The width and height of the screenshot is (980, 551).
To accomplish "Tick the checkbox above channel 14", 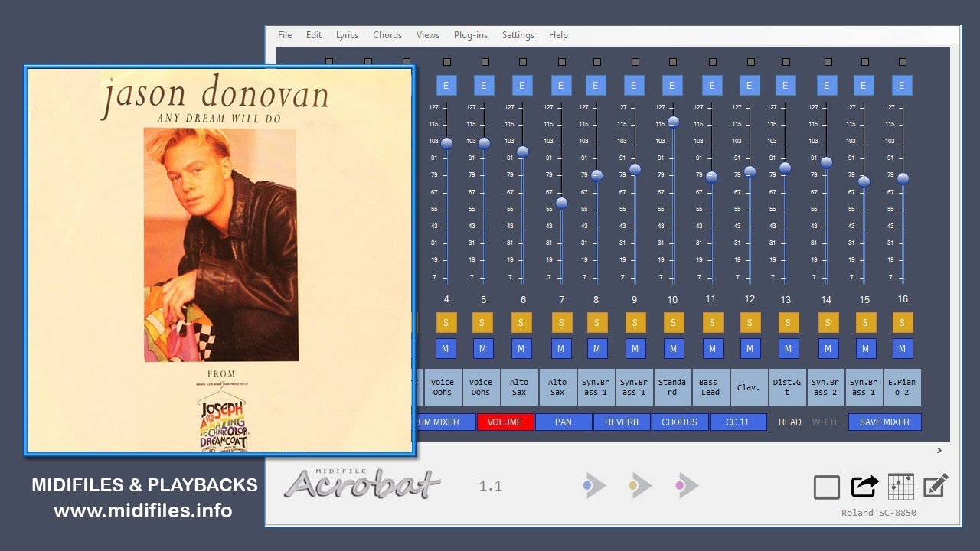I will pos(827,62).
